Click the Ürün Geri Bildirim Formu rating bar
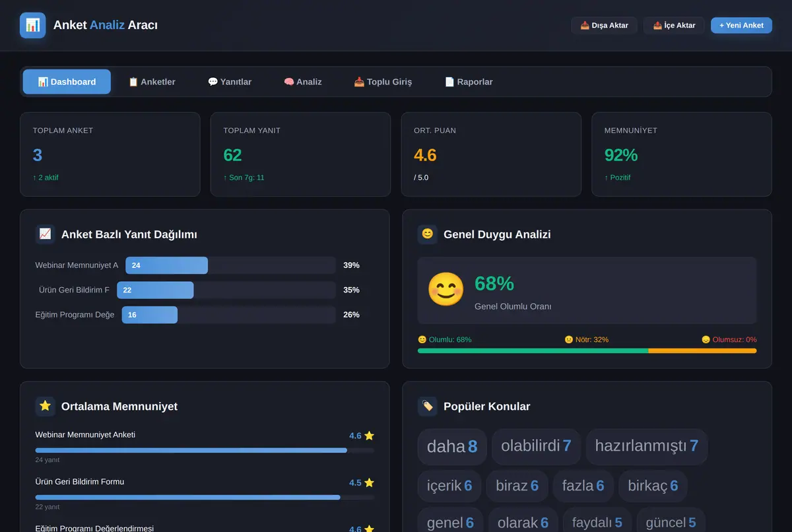792x532 pixels. (x=205, y=497)
